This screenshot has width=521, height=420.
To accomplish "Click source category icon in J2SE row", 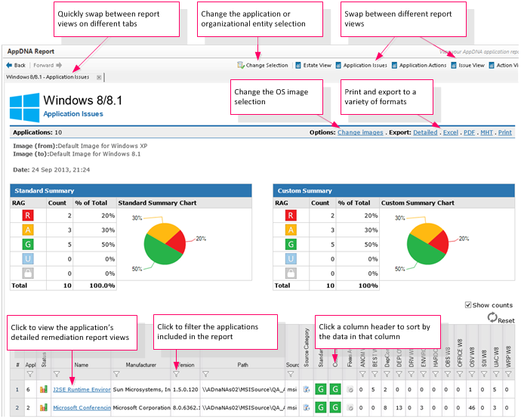I will [x=307, y=389].
